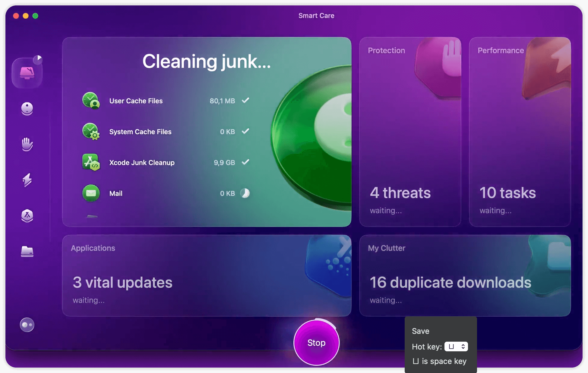Maximize window with green button
588x373 pixels.
(35, 16)
